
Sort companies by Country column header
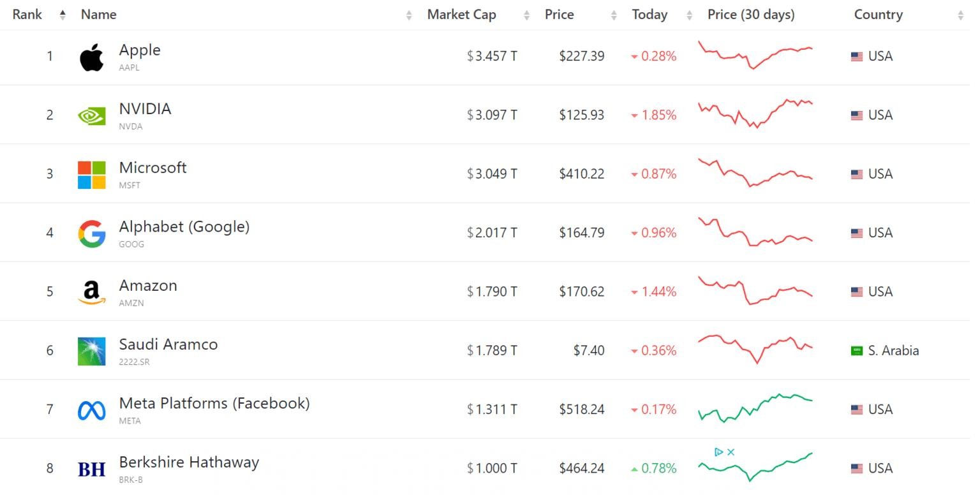(x=878, y=15)
